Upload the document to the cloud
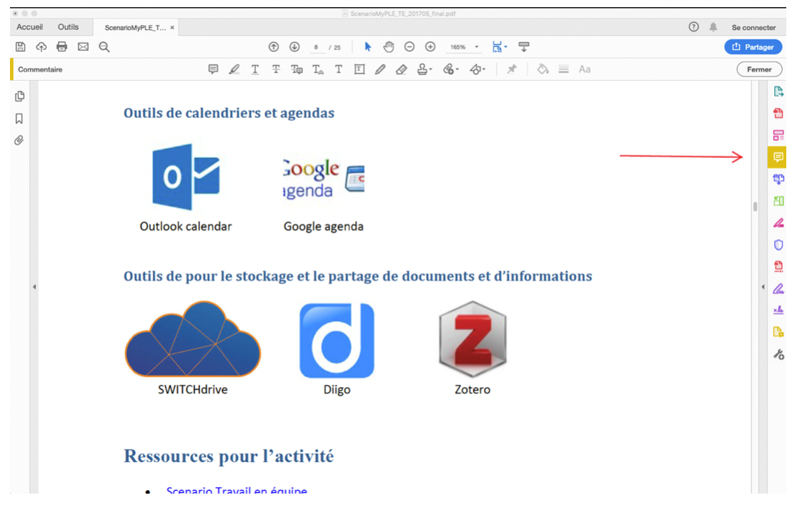This screenshot has height=508, width=812. point(41,47)
